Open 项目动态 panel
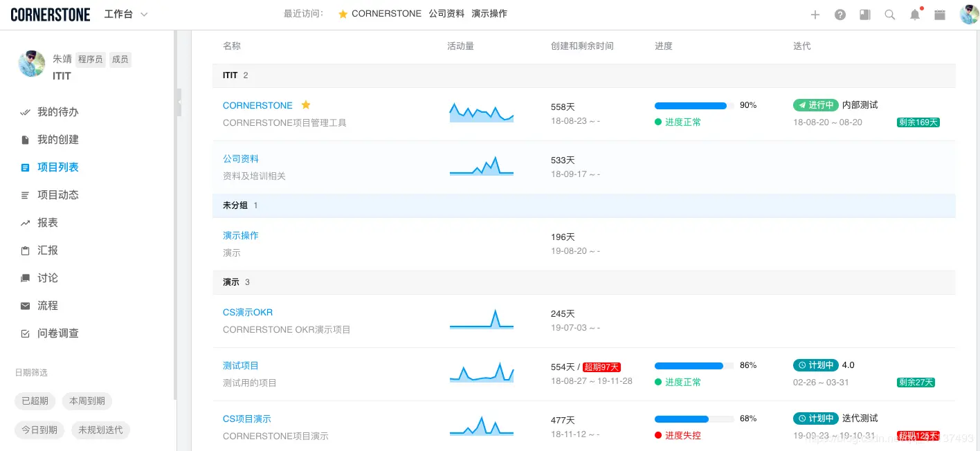The width and height of the screenshot is (980, 451). [58, 194]
